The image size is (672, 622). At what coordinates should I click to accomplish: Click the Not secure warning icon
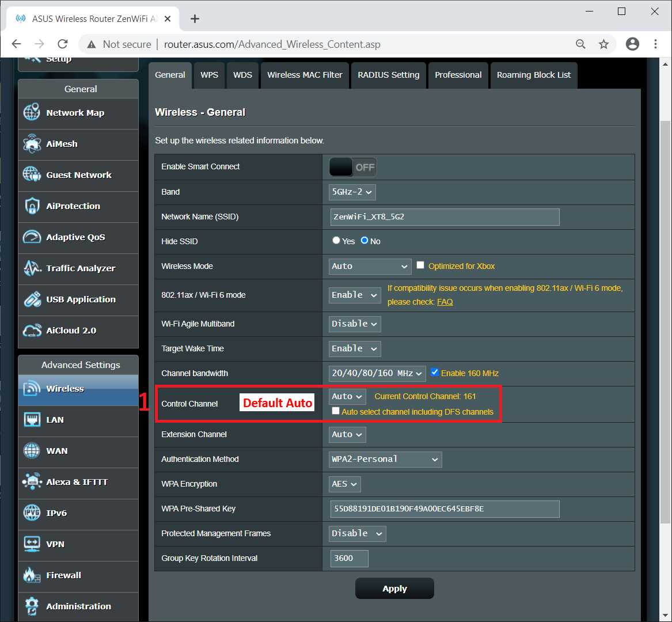[x=92, y=44]
